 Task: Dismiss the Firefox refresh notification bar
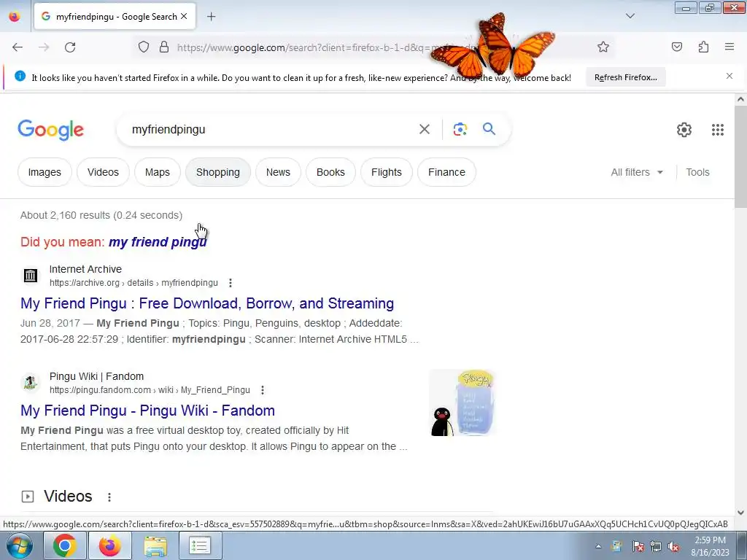(729, 76)
